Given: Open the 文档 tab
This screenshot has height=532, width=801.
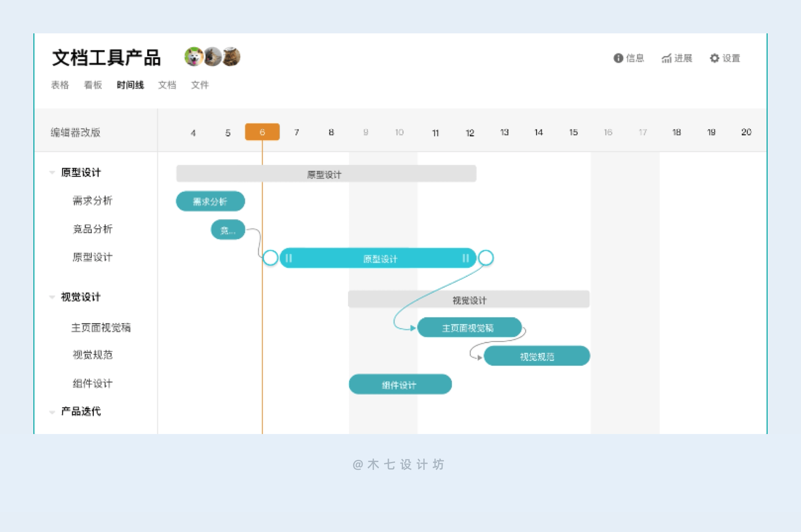Looking at the screenshot, I should [167, 85].
